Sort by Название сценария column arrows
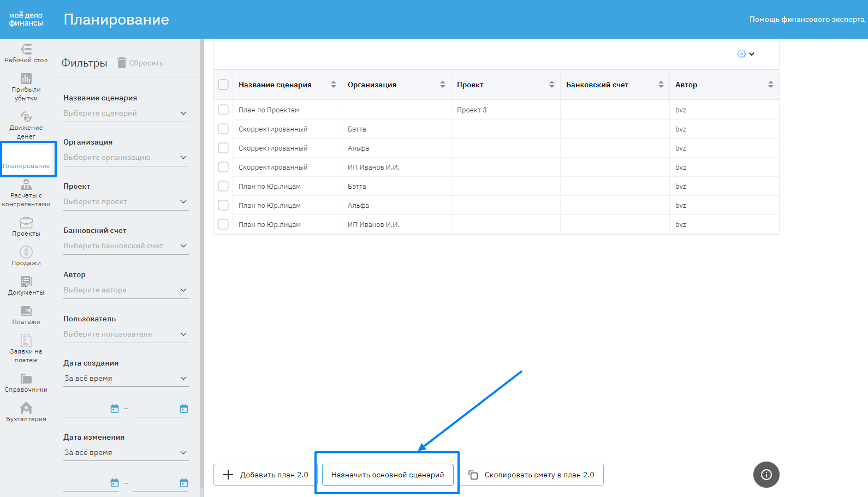 (x=334, y=85)
